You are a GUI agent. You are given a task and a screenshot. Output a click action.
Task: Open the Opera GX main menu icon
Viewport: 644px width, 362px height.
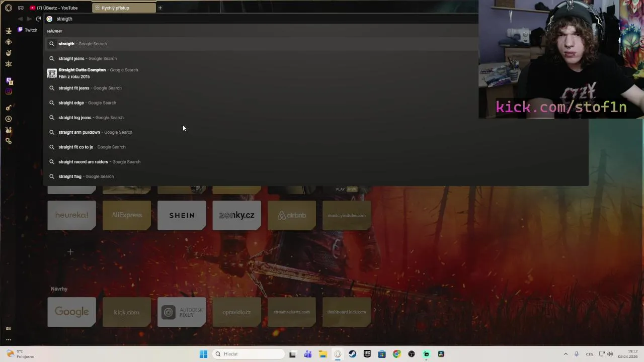point(9,8)
